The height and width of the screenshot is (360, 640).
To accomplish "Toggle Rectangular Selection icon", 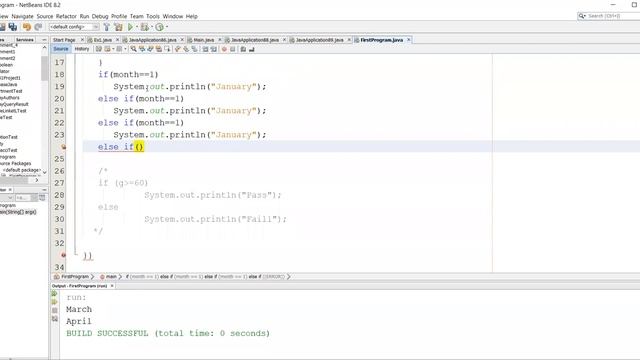I will point(167,49).
